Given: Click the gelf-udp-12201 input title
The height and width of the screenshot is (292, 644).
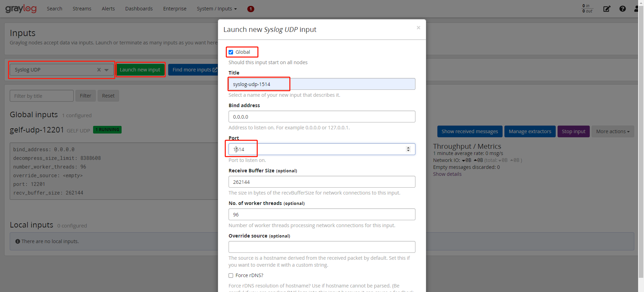Looking at the screenshot, I should point(37,130).
